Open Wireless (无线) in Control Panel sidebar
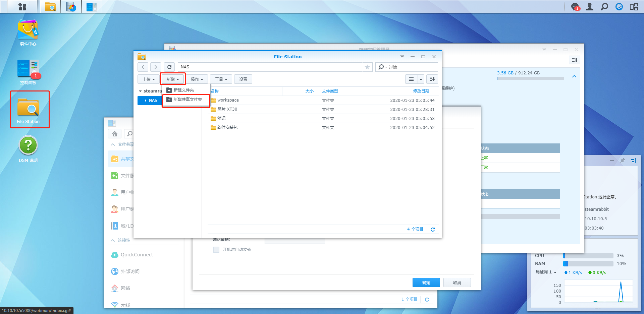 point(121,305)
